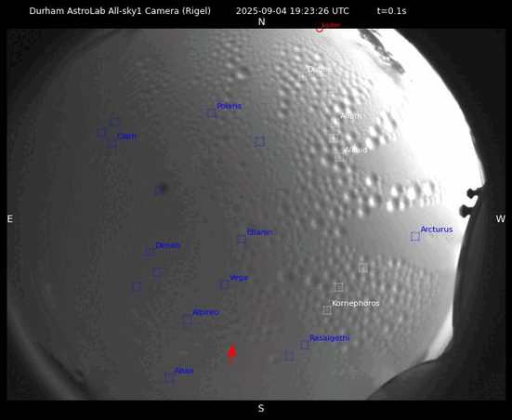Click the Altair star marker box
Image resolution: width=512 pixels, height=420 pixels.
click(x=169, y=378)
